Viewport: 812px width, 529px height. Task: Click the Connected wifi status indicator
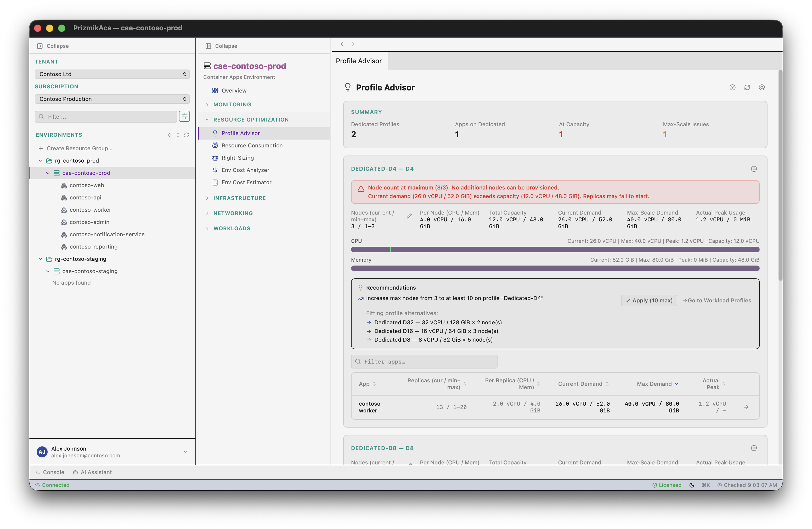click(52, 485)
